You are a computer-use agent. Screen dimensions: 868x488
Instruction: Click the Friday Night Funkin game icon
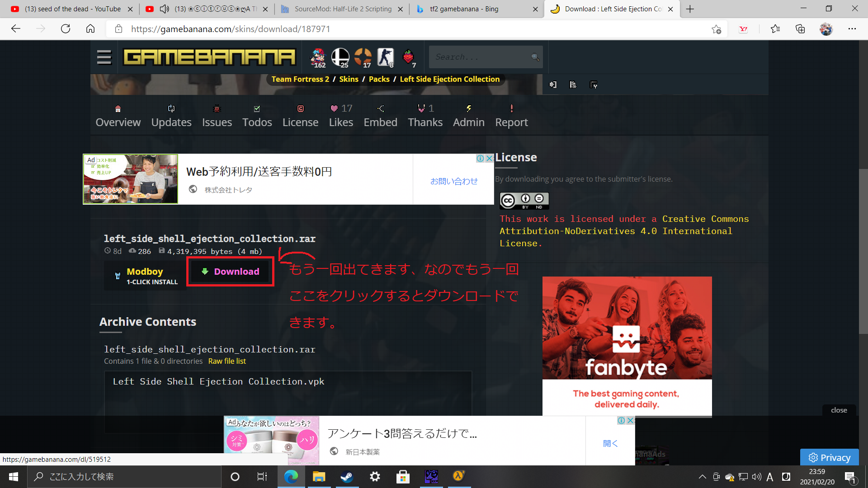(x=318, y=57)
